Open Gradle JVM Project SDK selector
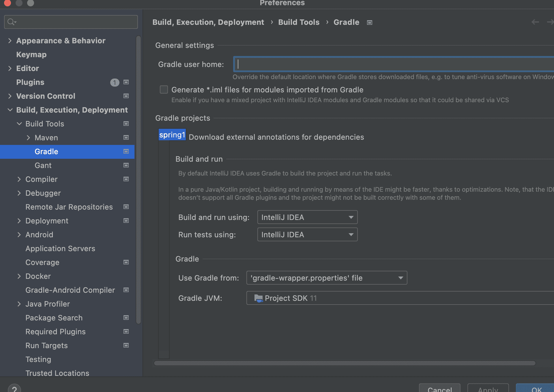This screenshot has height=392, width=554. pyautogui.click(x=400, y=298)
